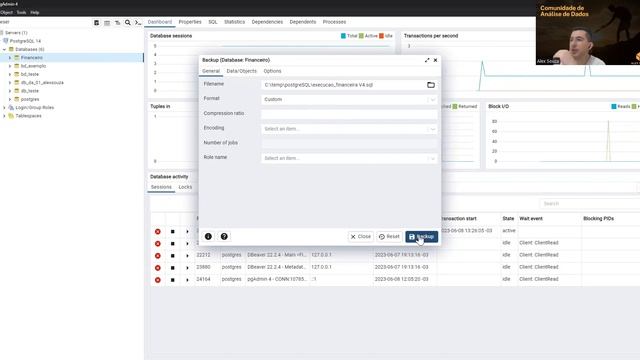This screenshot has height=360, width=640.
Task: Collapse the Databases (6) node
Action: click(x=4, y=49)
